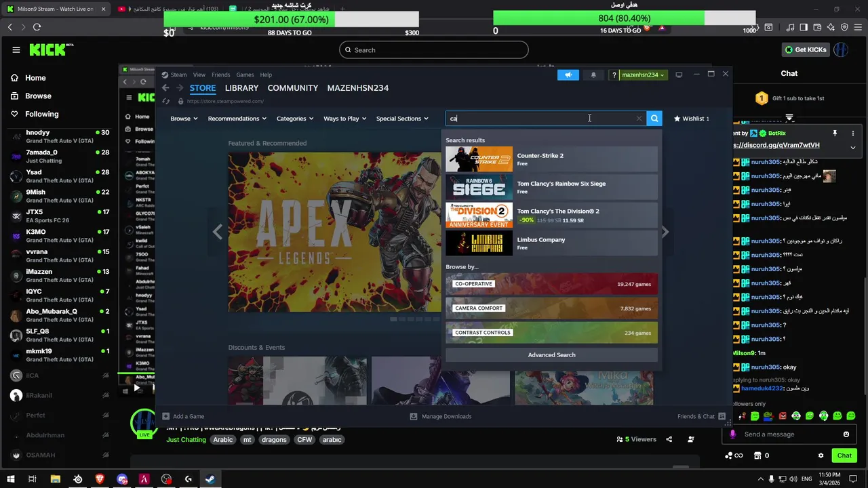Open Kick user profile avatar

[x=841, y=50]
